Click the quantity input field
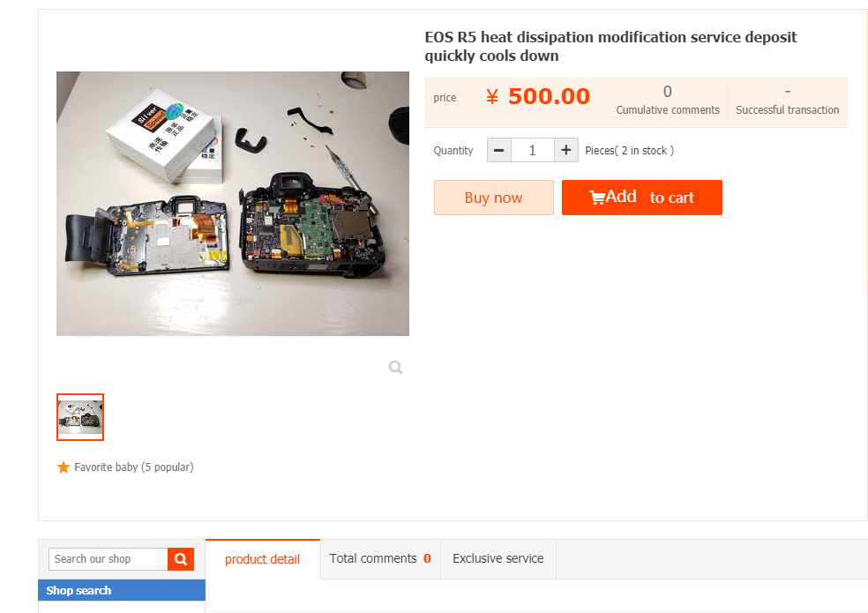 (533, 150)
